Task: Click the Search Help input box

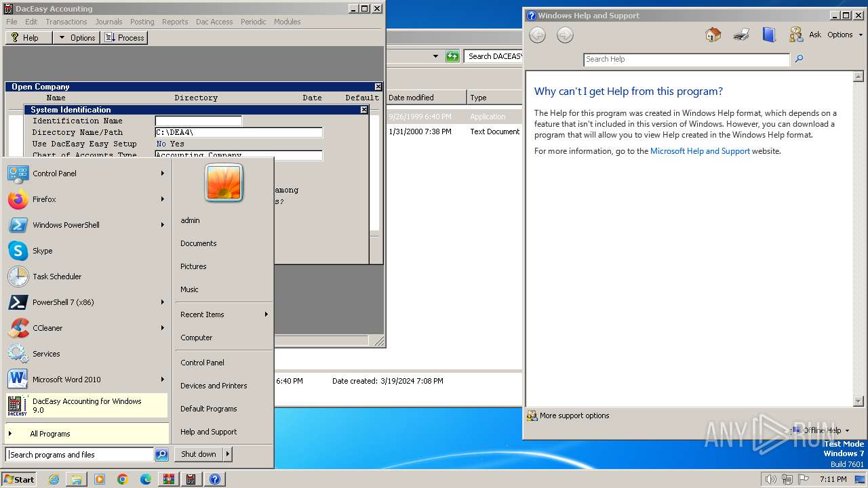Action: coord(686,59)
